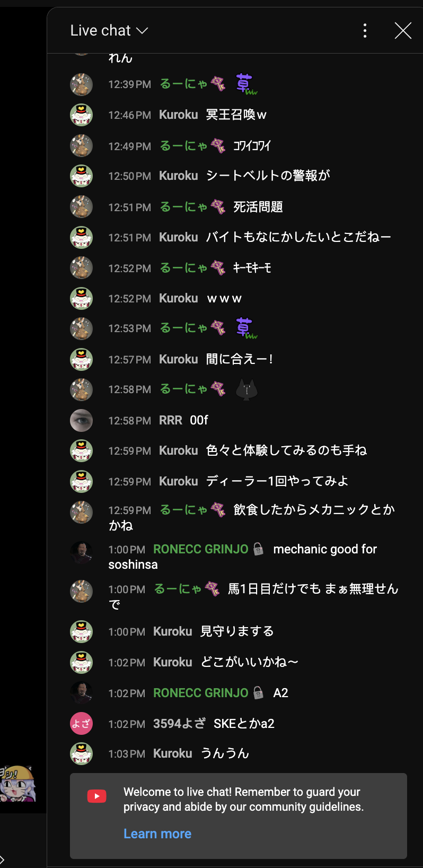
Task: Click wrench moderator badge on 12:49 PM message
Action: point(218,145)
